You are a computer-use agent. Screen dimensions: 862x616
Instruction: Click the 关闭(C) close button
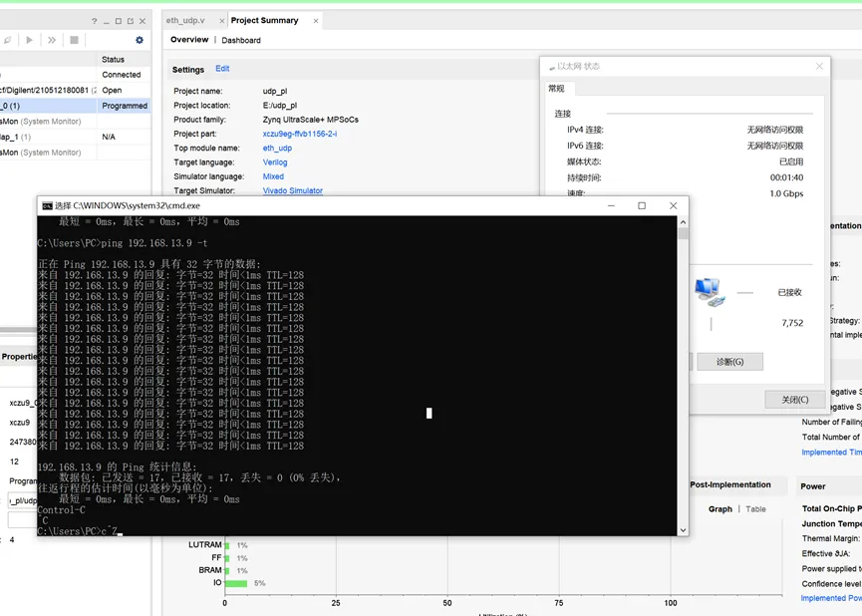[x=795, y=400]
